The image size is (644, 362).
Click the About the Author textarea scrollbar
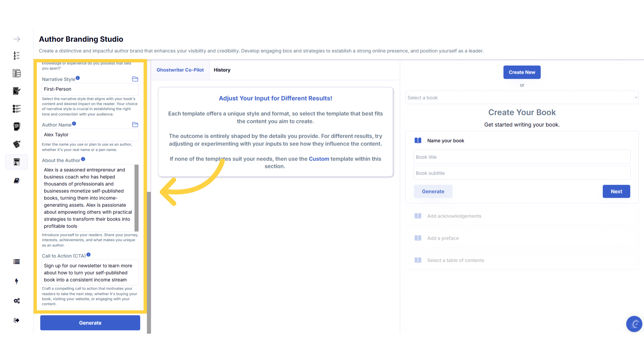137,198
